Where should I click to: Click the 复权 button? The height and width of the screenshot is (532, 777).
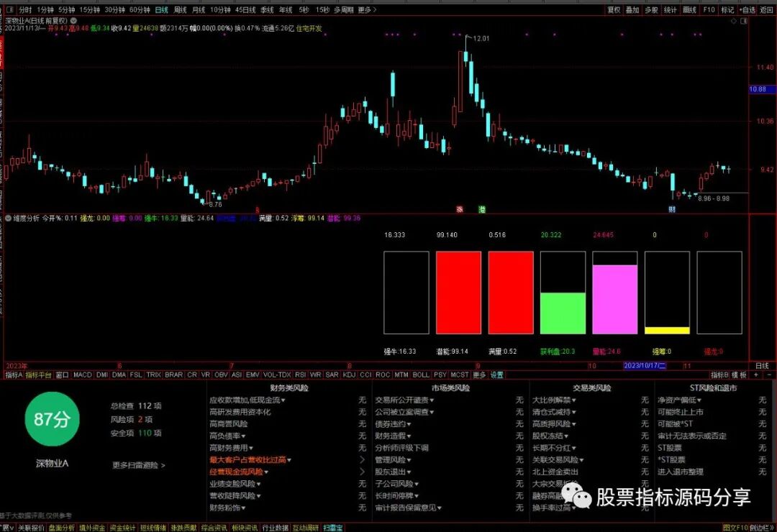coord(614,9)
